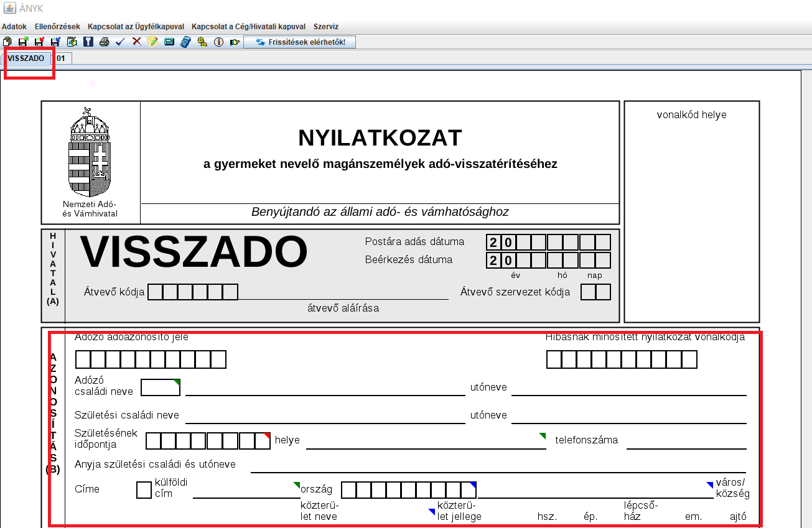Open the calculator icon in toolbar
The width and height of the screenshot is (812, 528).
(x=185, y=42)
